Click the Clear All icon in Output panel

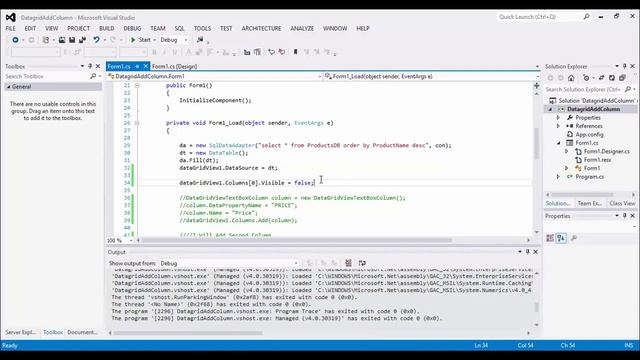pos(348,263)
